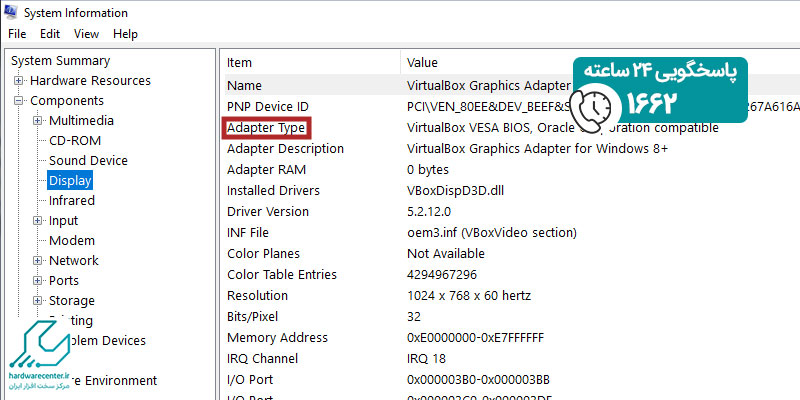Select the Name row
Image resolution: width=800 pixels, height=400 pixels.
pos(512,85)
